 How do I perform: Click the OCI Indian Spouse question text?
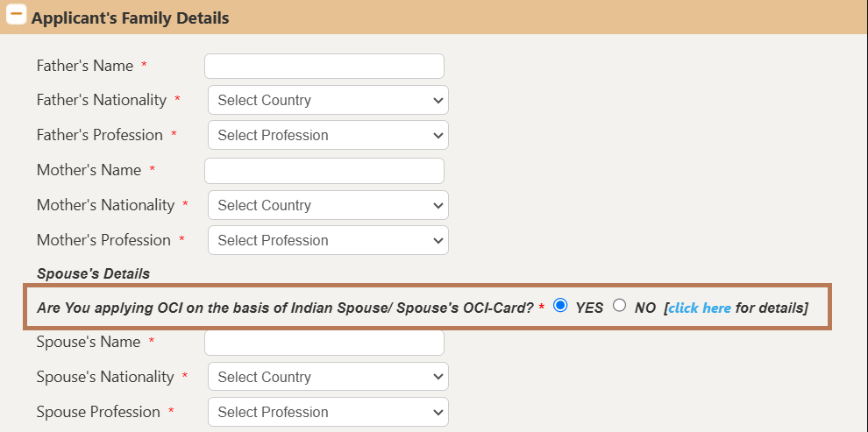[x=285, y=308]
